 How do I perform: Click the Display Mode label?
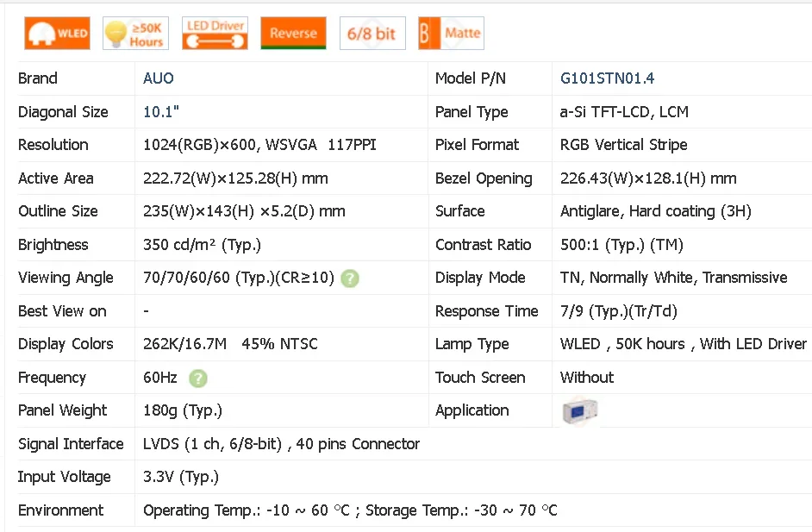tap(480, 278)
